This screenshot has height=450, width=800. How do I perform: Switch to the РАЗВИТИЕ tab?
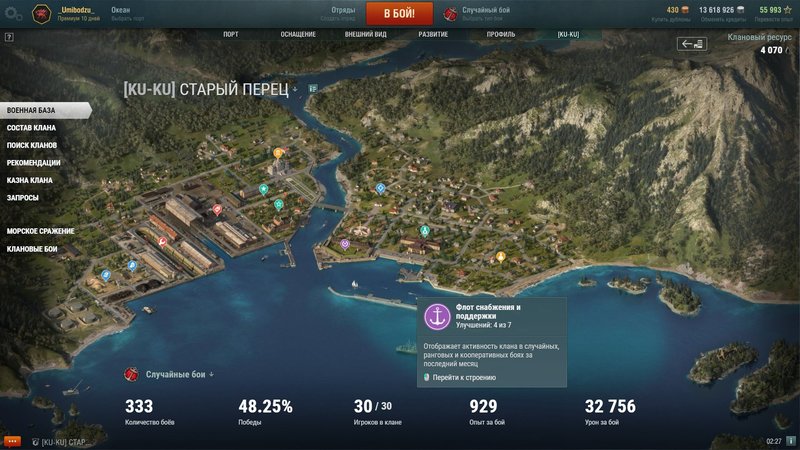[x=433, y=35]
